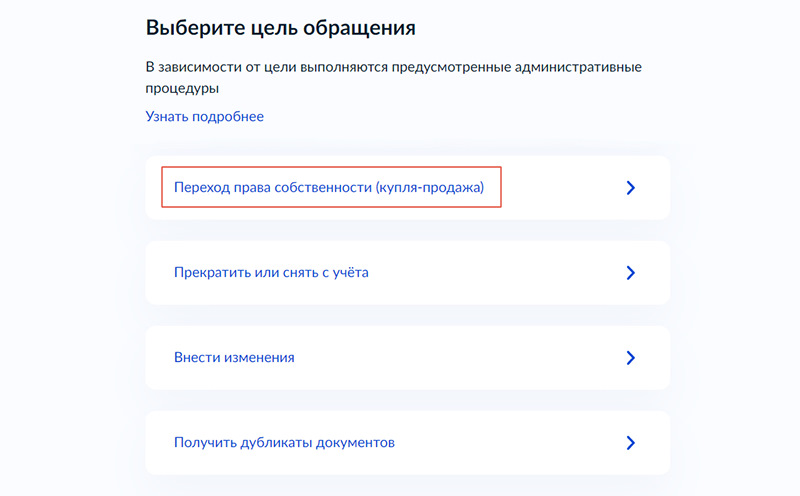Click the arrow beside Переход права собственности
This screenshot has height=496, width=800.
630,187
